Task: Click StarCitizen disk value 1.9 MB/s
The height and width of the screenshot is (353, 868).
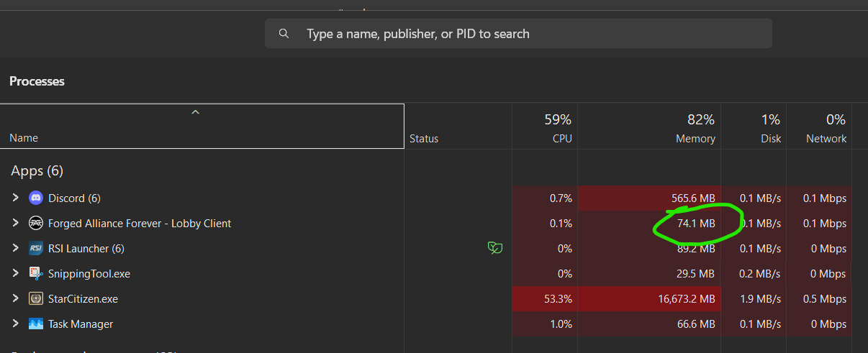Action: 761,299
